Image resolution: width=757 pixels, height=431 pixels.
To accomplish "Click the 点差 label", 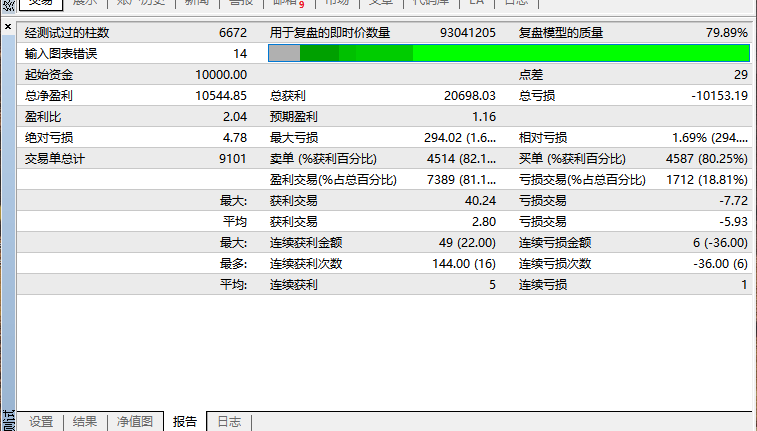I will tap(531, 75).
